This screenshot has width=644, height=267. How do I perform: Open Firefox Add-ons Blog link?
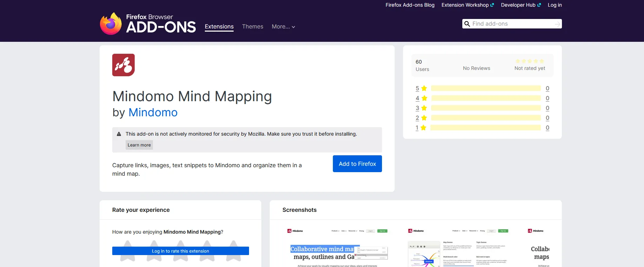pyautogui.click(x=410, y=5)
